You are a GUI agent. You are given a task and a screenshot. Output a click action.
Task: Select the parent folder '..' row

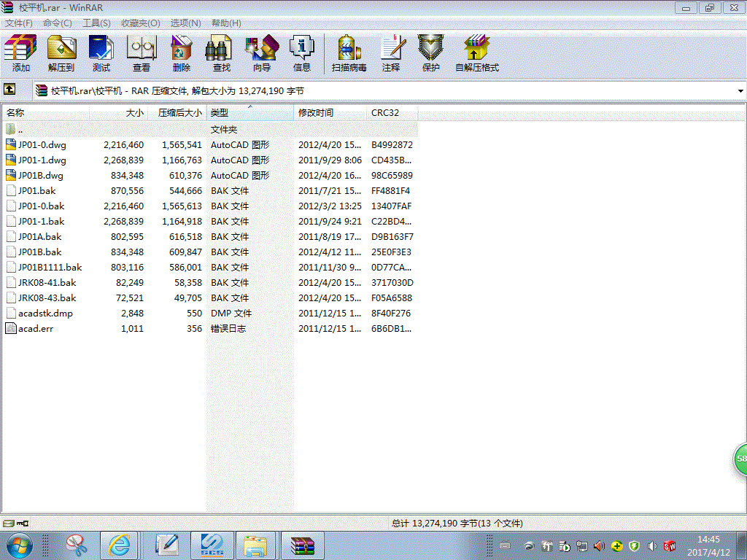210,130
